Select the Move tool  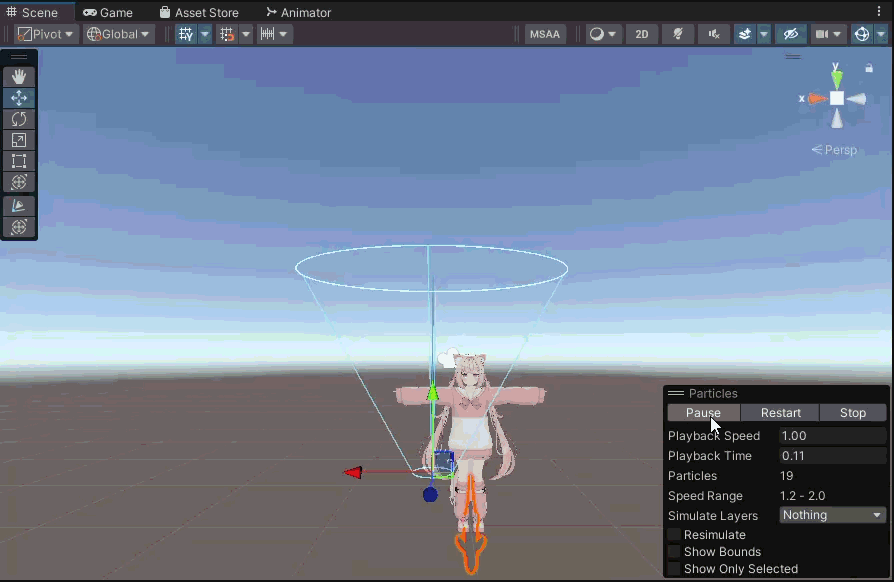[19, 98]
